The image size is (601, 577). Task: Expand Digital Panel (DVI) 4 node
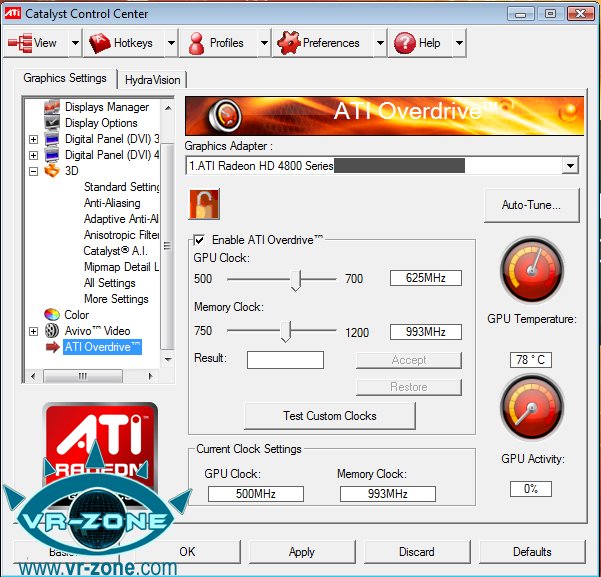34,155
